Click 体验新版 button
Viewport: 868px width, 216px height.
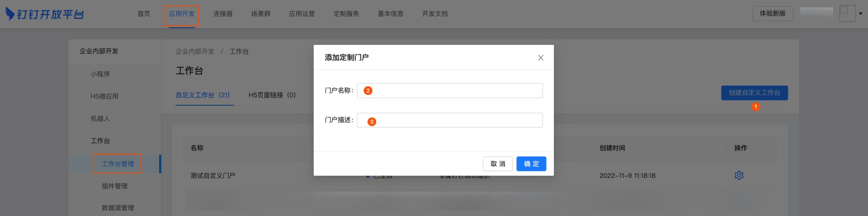click(772, 14)
